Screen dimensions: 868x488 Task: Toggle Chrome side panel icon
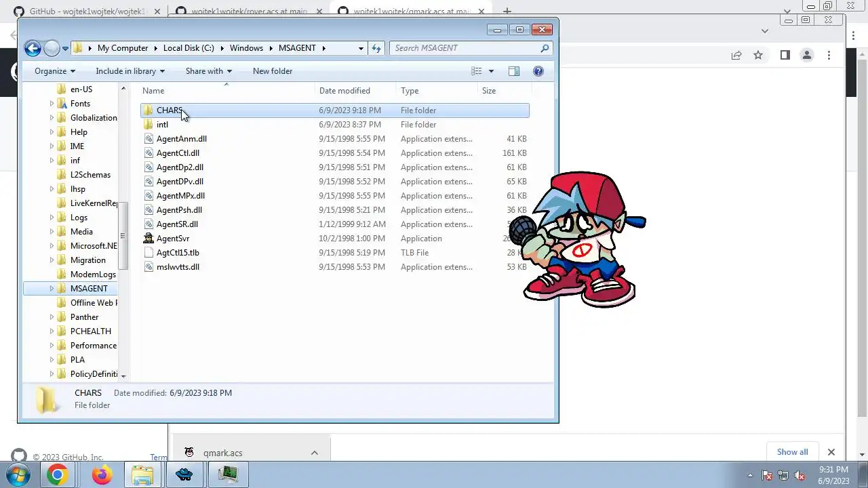785,56
